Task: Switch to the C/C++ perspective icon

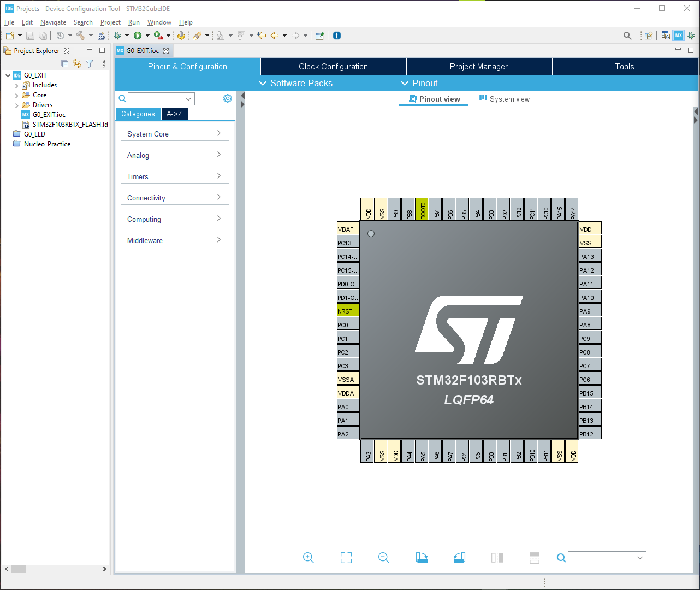Action: (666, 36)
